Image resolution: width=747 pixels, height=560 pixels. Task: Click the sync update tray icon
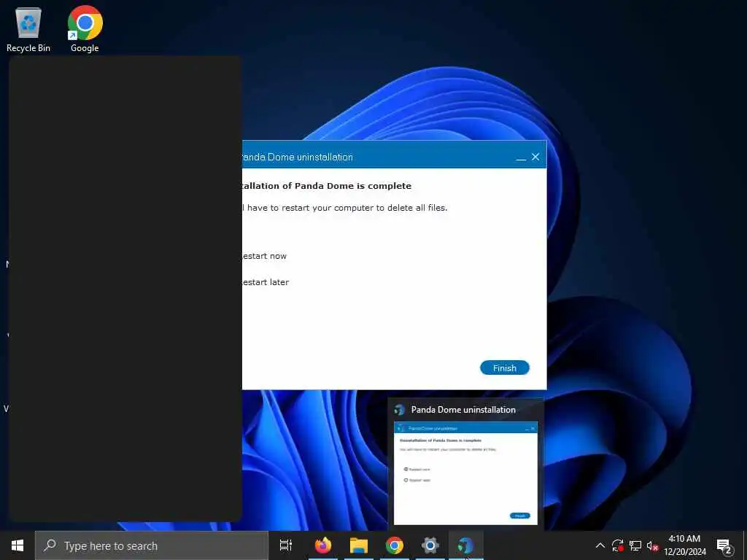[x=617, y=545]
